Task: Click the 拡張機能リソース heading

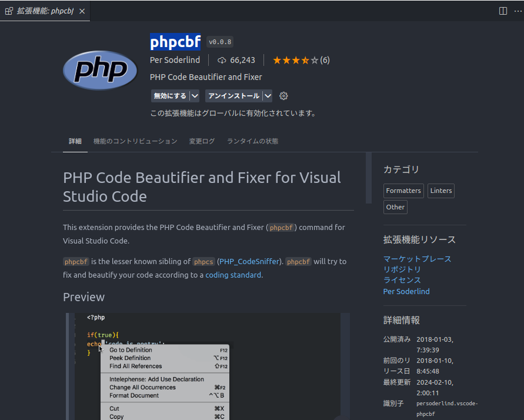Action: pyautogui.click(x=419, y=239)
